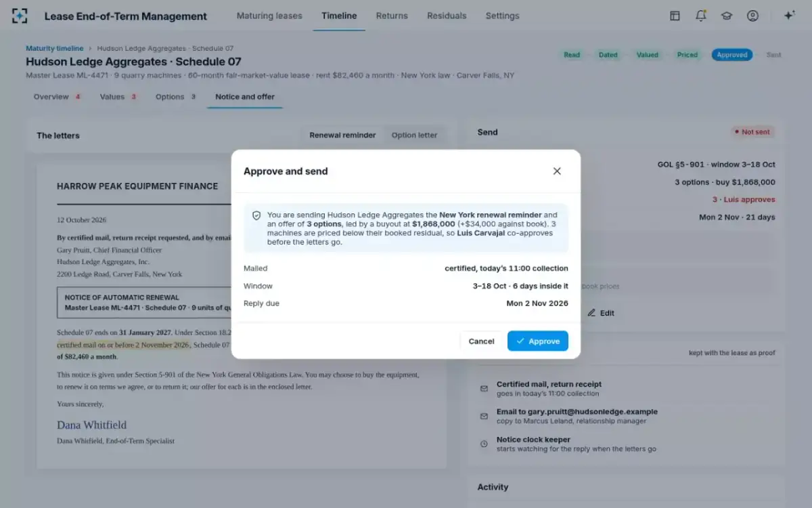Viewport: 812px width, 508px height.
Task: Click 'certified, today's 11:00 collection' value
Action: pos(506,268)
